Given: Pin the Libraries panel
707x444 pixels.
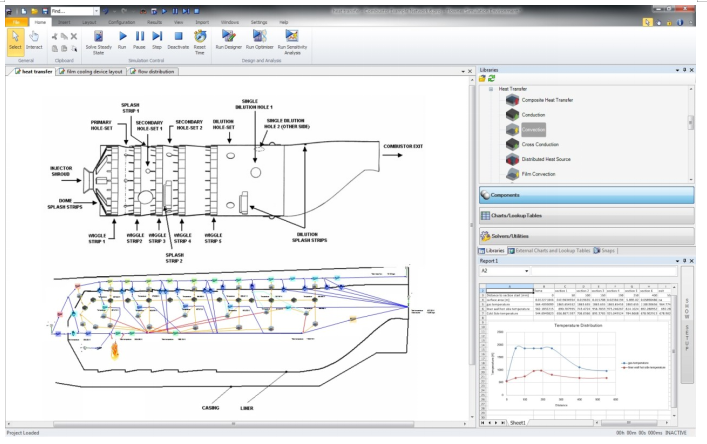Looking at the screenshot, I should point(684,70).
